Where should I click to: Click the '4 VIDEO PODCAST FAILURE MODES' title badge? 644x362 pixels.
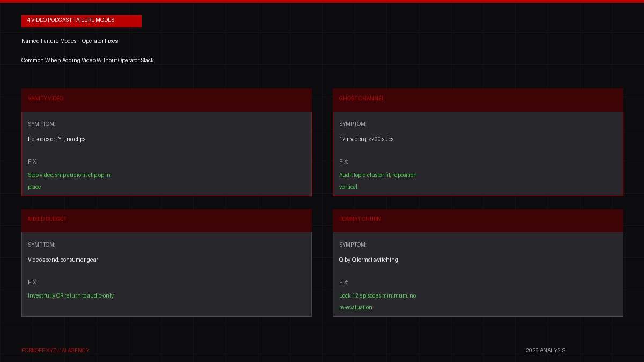(82, 20)
